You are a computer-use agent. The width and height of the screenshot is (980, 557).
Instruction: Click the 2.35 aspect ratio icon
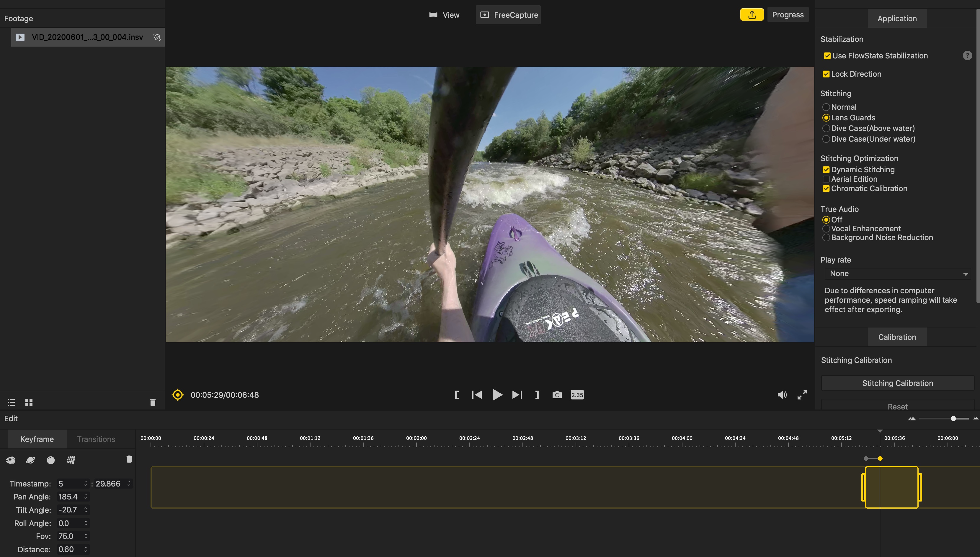click(577, 394)
